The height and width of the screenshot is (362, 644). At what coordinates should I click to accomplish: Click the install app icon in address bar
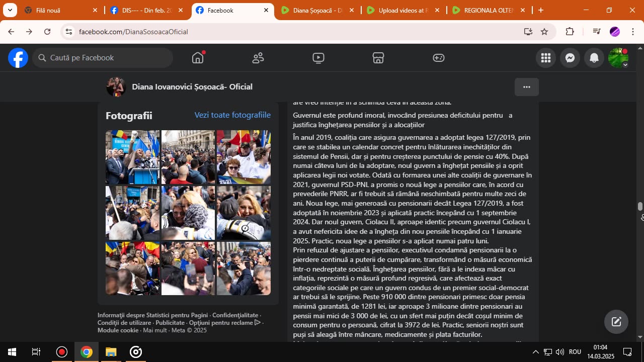coord(528,32)
